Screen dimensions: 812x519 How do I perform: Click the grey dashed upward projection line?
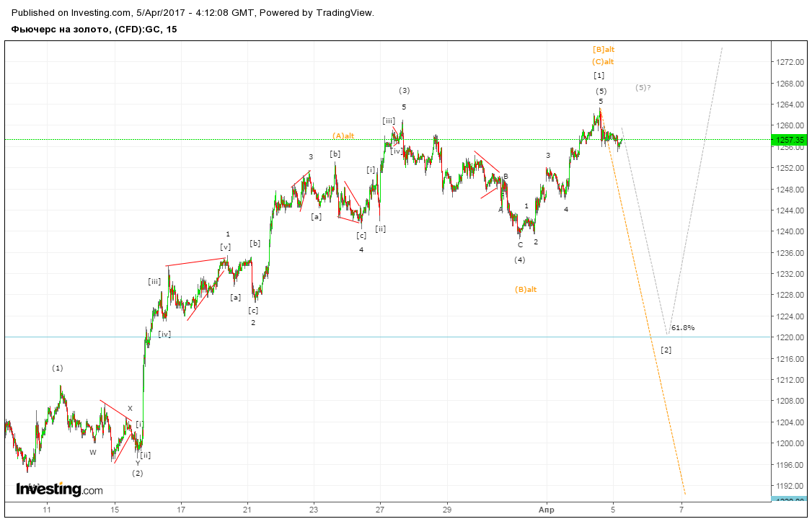pyautogui.click(x=694, y=190)
